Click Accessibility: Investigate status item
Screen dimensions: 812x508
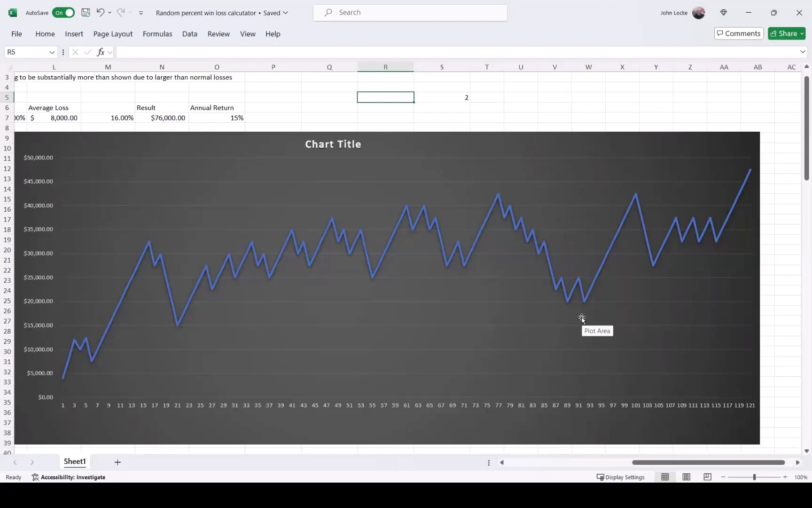(x=69, y=477)
